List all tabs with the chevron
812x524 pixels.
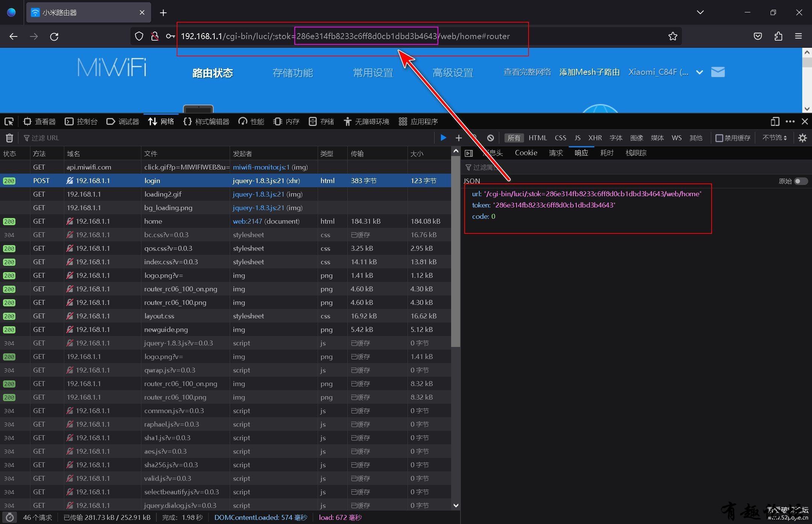pos(700,12)
